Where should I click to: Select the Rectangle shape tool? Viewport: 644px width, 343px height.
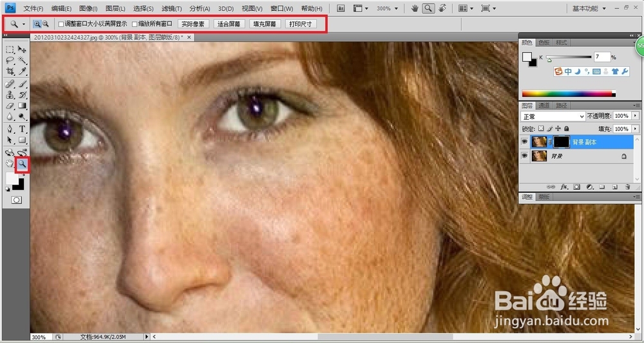tap(22, 140)
